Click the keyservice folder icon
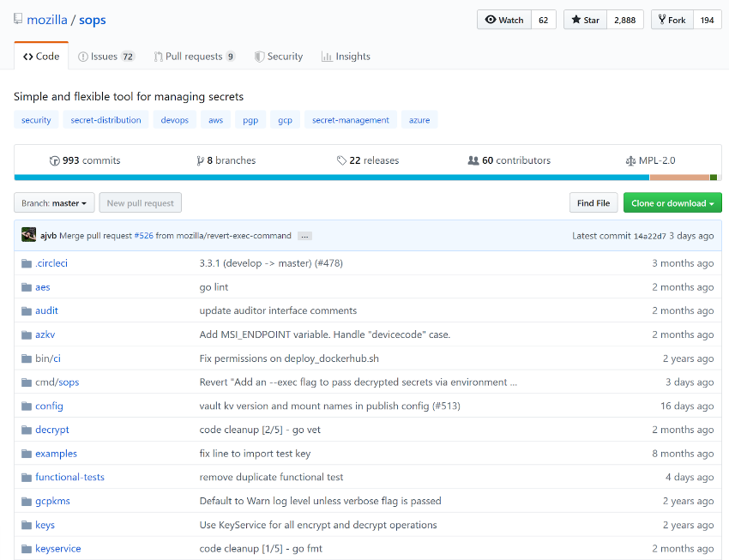Screen dimensions: 729x560 click(x=27, y=549)
